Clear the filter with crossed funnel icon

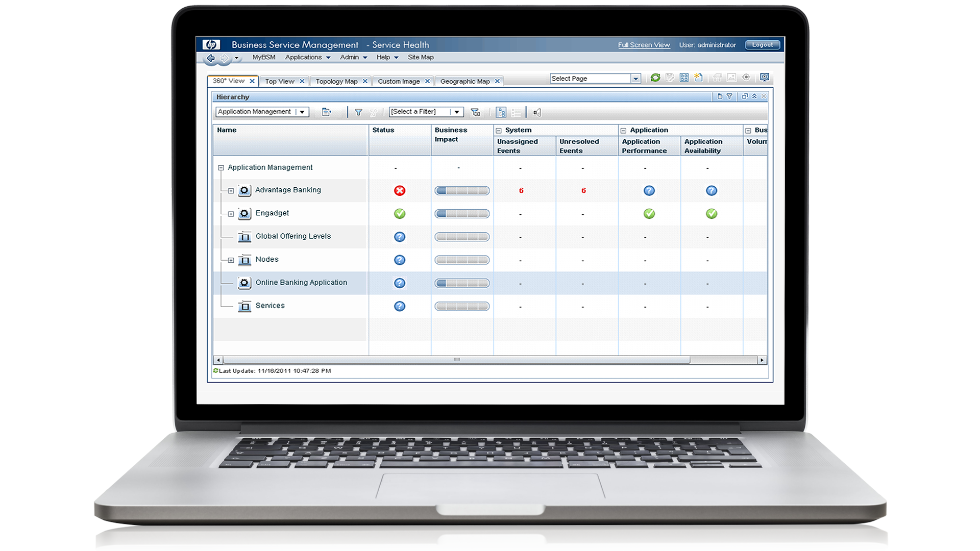point(373,112)
